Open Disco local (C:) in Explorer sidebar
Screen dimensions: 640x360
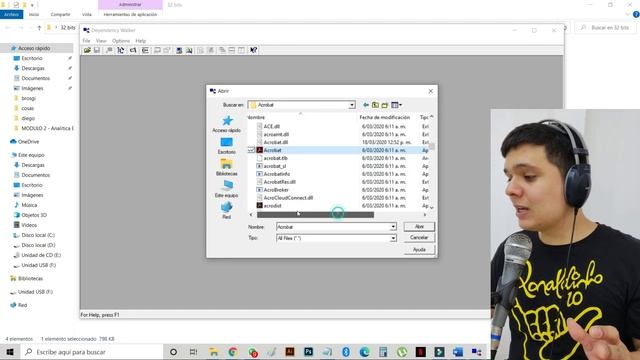pos(38,235)
